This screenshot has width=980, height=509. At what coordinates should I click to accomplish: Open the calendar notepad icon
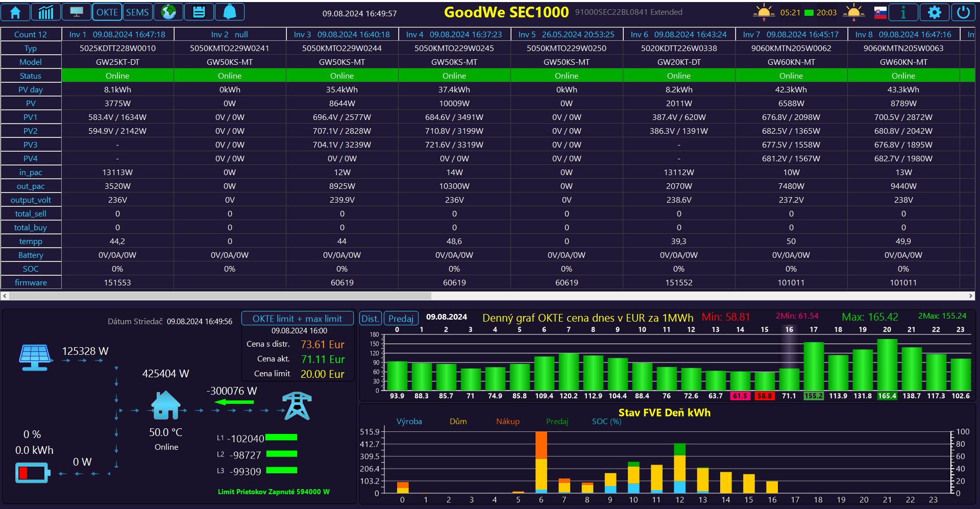[199, 12]
